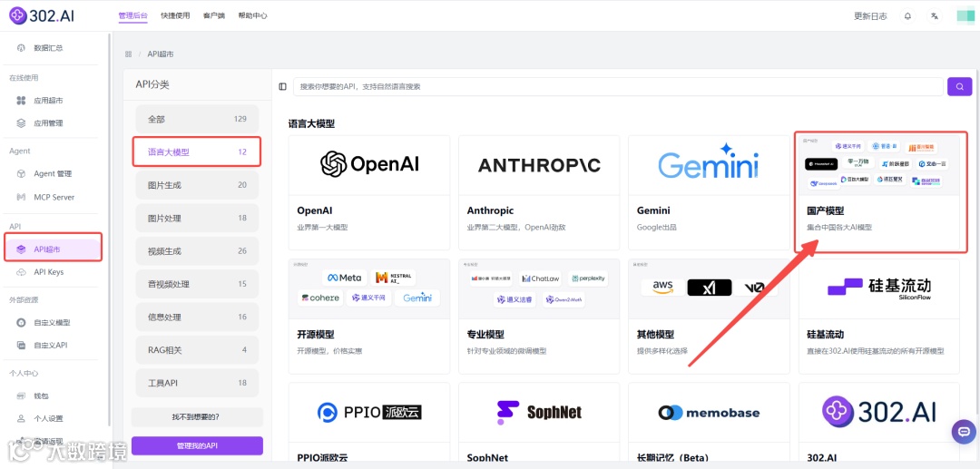Click the 自定义模型 sidebar icon
The image size is (980, 469).
click(21, 323)
